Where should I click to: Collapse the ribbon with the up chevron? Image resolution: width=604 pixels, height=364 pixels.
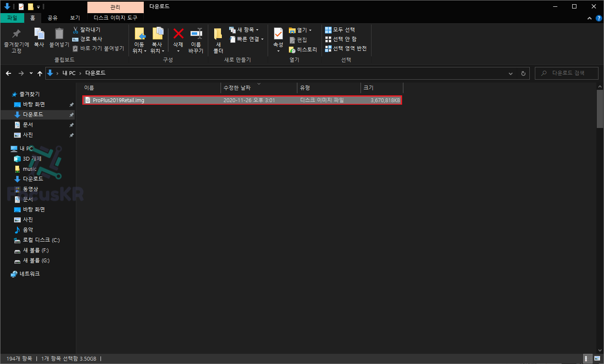click(590, 18)
